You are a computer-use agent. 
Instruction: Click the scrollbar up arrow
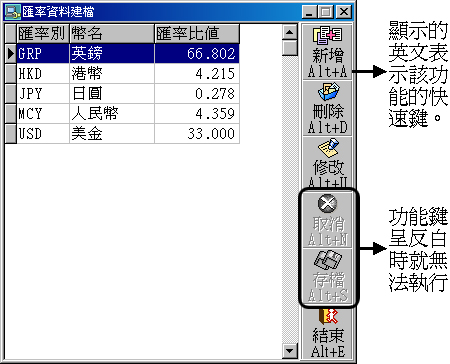point(289,32)
